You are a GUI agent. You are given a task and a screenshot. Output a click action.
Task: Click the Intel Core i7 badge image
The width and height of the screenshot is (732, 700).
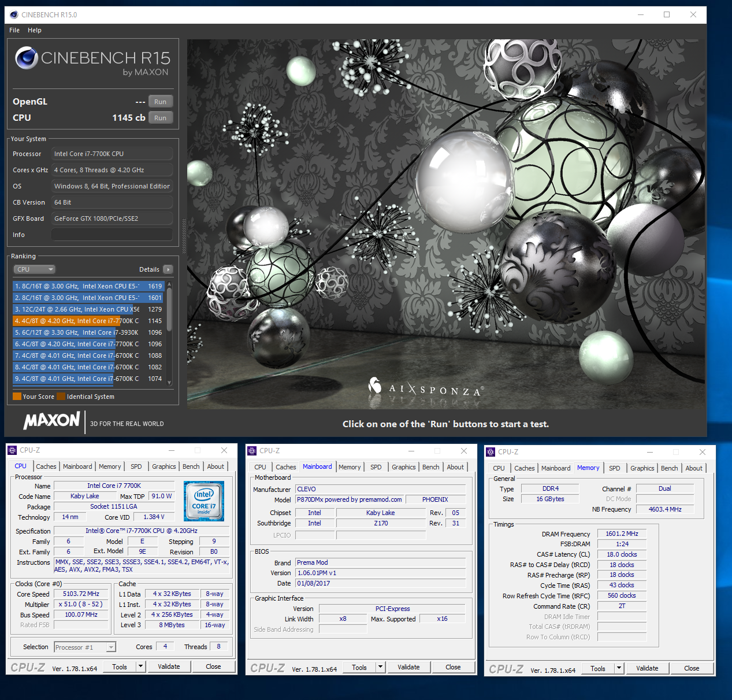204,501
